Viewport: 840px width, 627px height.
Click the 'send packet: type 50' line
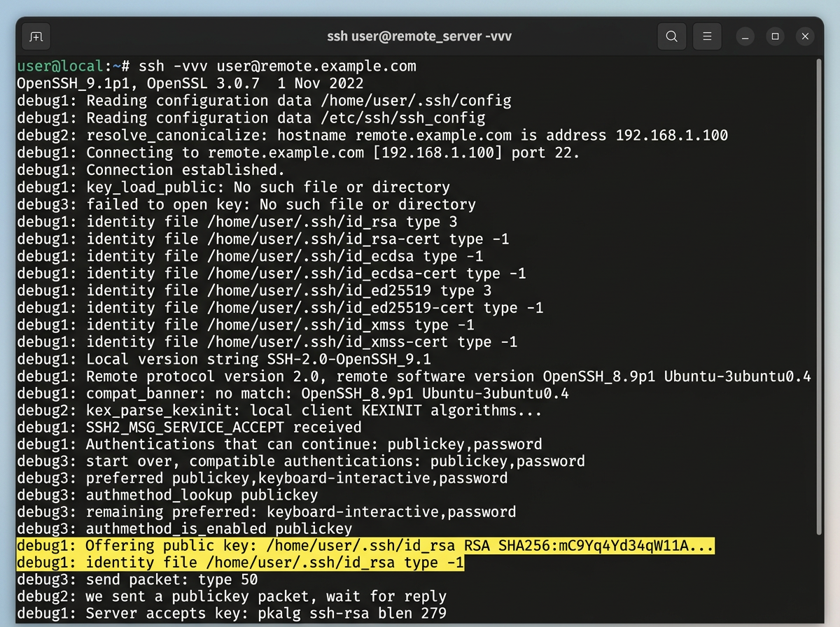point(138,579)
